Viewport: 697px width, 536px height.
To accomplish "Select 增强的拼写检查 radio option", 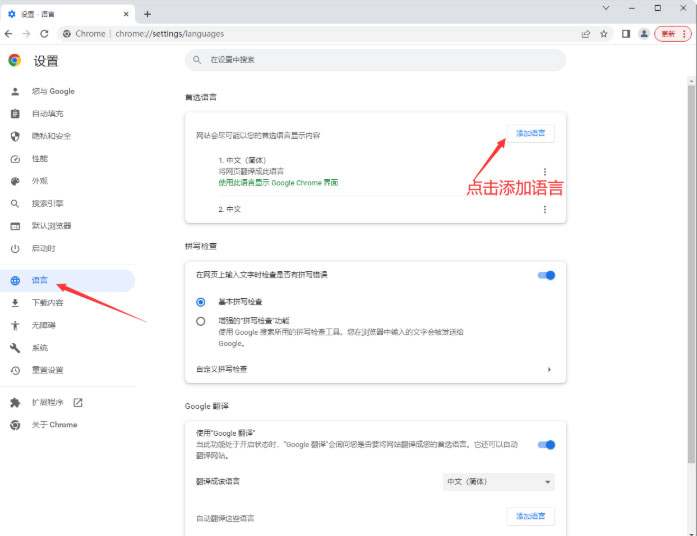I will click(x=200, y=321).
